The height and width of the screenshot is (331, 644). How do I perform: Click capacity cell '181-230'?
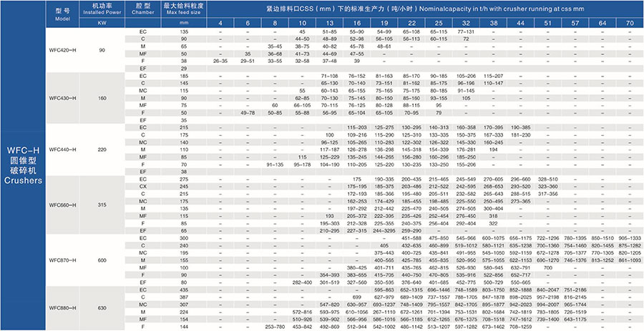coord(520,135)
